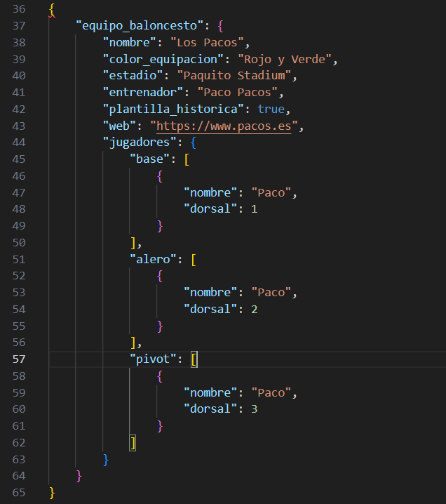Click the "equipo_baloncesto" key
The image size is (446, 504).
140,25
